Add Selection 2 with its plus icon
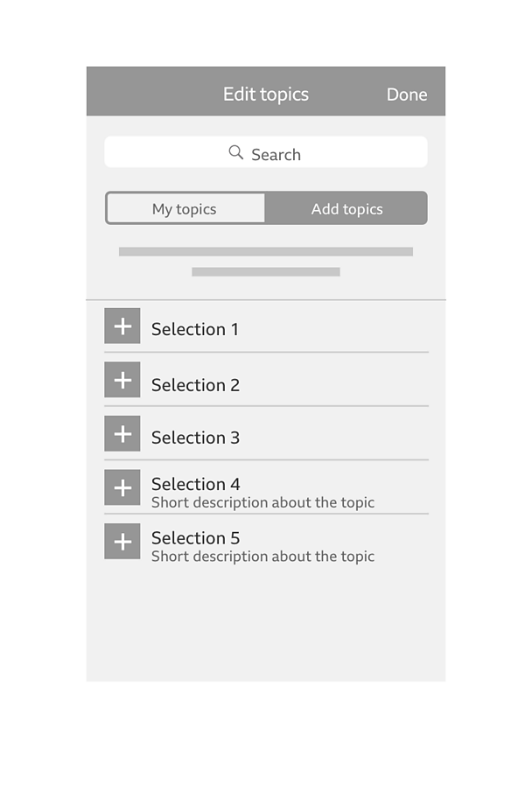Image resolution: width=532 pixels, height=806 pixels. coord(122,380)
